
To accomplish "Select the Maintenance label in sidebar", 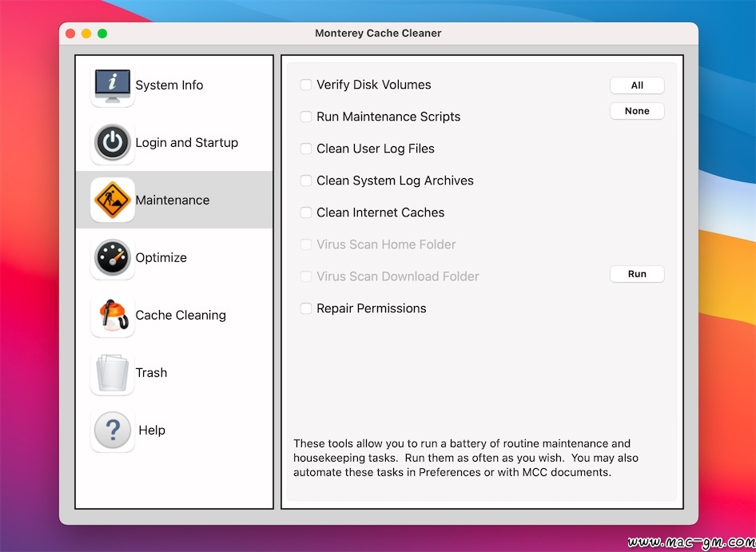I will 172,200.
